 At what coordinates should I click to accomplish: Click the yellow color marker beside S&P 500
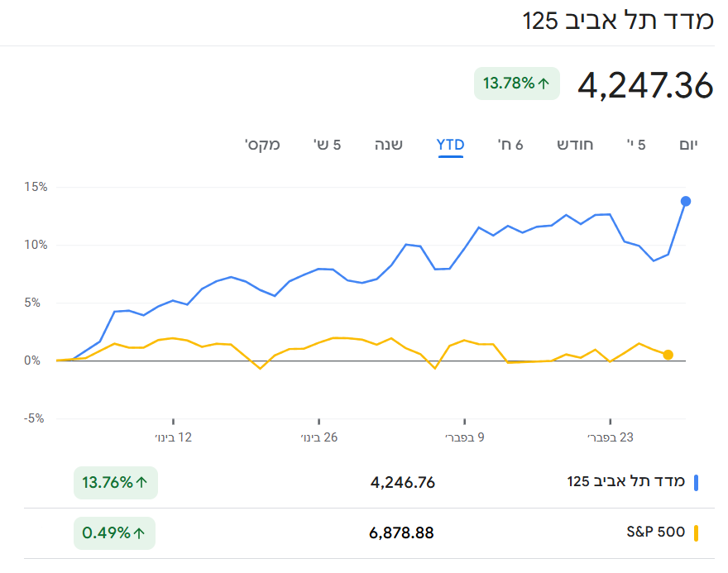[x=697, y=533]
